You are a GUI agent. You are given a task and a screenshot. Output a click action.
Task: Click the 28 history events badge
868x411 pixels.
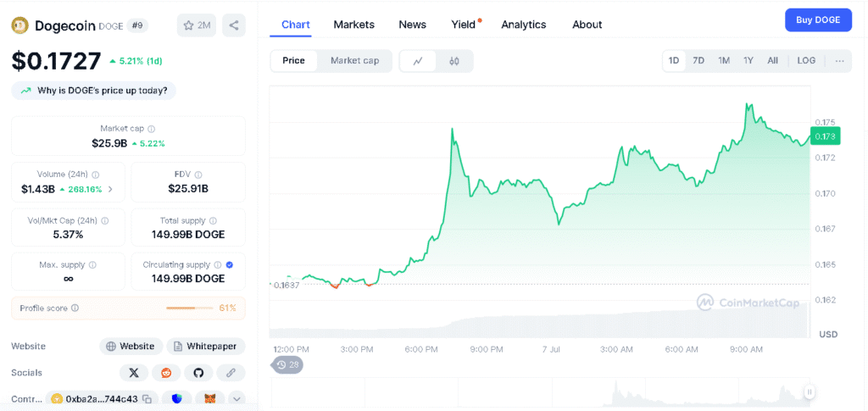pyautogui.click(x=287, y=365)
